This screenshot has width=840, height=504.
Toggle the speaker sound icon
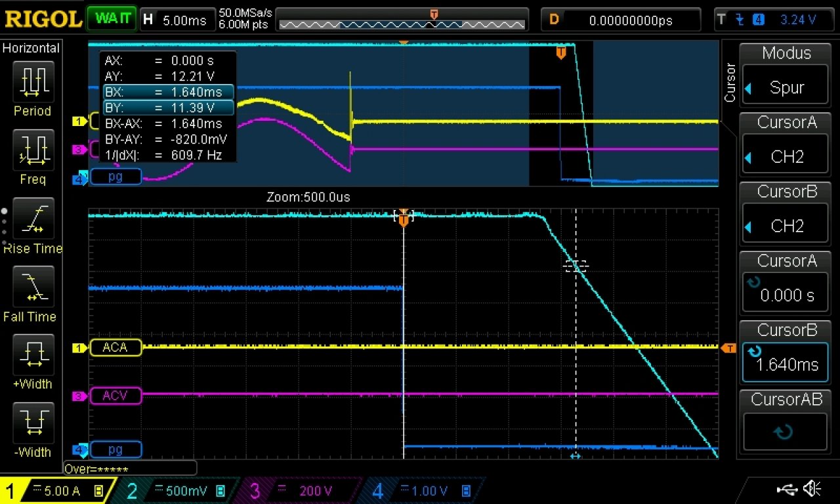[x=812, y=488]
